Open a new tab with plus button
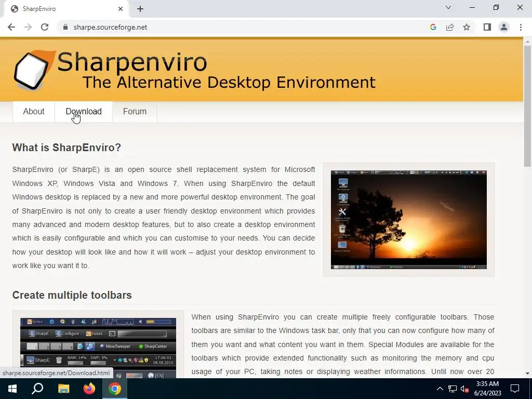This screenshot has width=532, height=399. [x=140, y=9]
